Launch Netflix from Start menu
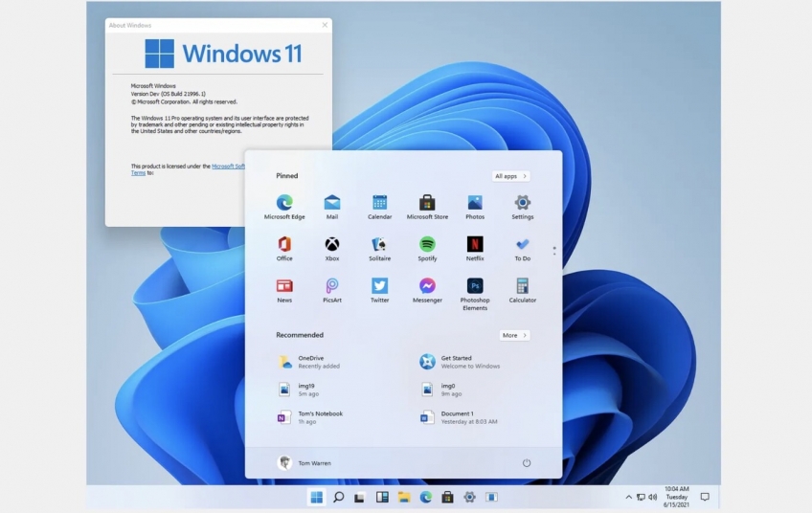Screen dimensions: 812x513 (x=475, y=244)
